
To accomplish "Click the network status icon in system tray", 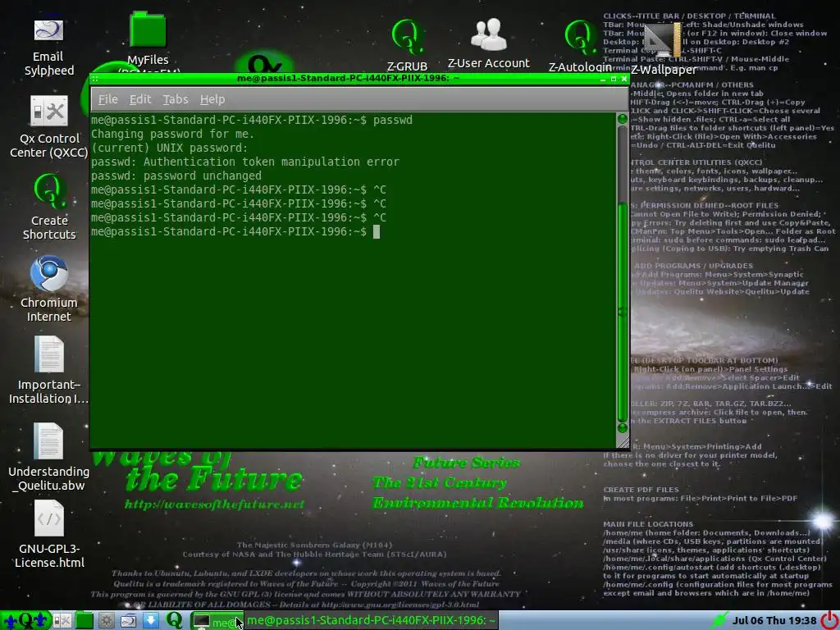I will click(719, 620).
